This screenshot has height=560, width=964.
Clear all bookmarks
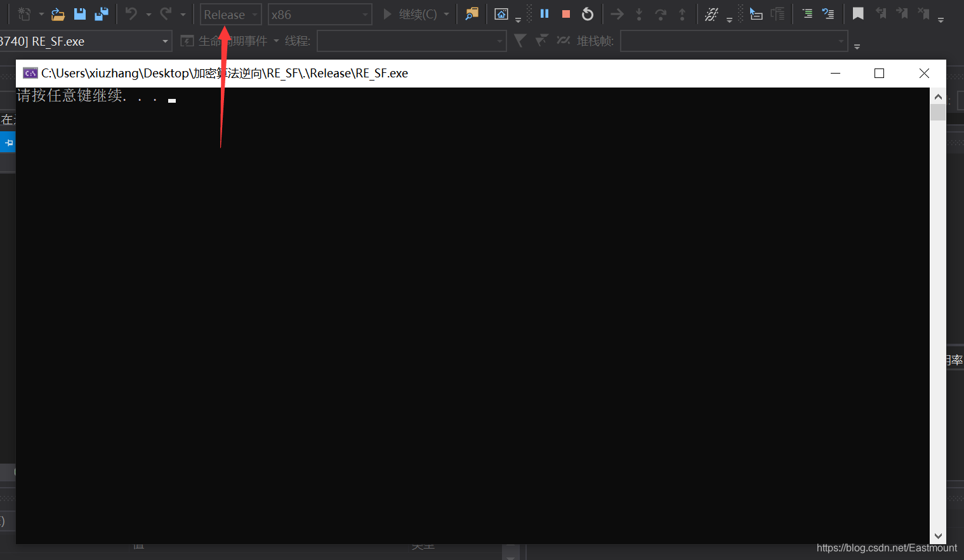point(923,14)
